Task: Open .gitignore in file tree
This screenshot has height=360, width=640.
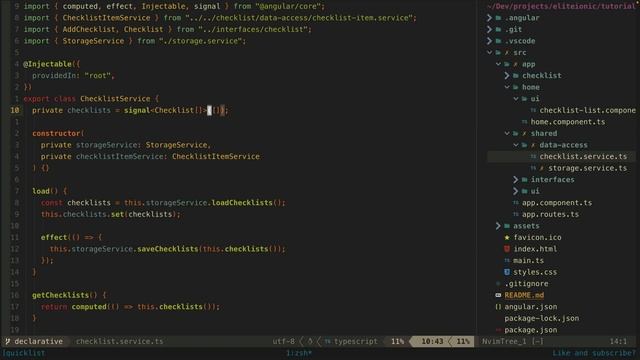Action: click(526, 283)
